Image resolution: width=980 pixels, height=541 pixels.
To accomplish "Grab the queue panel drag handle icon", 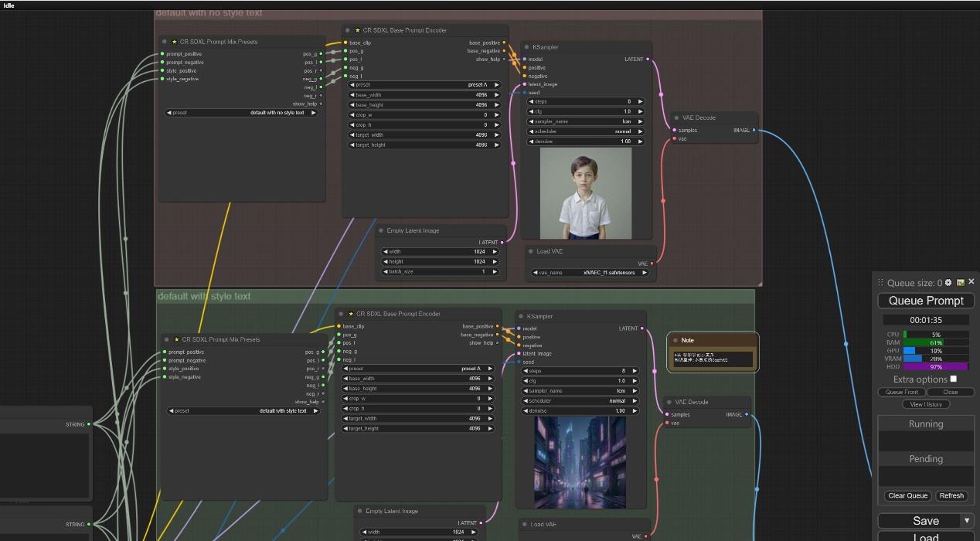I will pos(880,283).
